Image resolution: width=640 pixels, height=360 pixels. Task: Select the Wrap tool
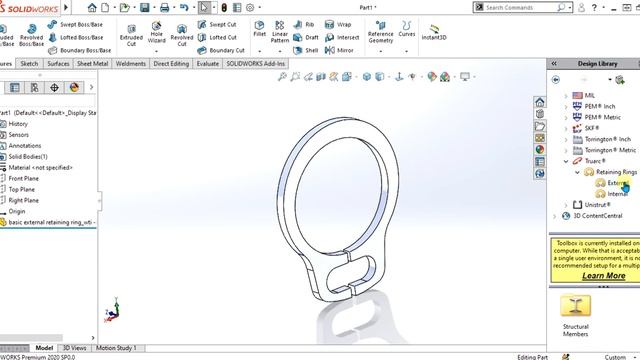[x=338, y=24]
